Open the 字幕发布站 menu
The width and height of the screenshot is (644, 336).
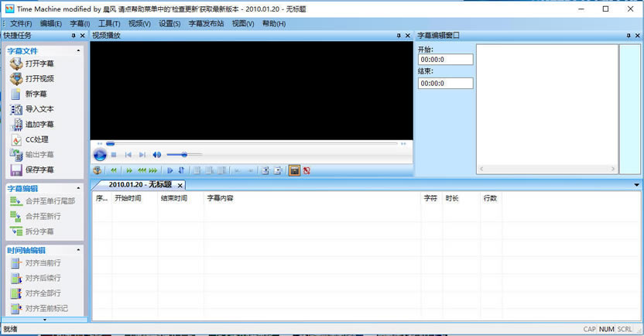[206, 24]
